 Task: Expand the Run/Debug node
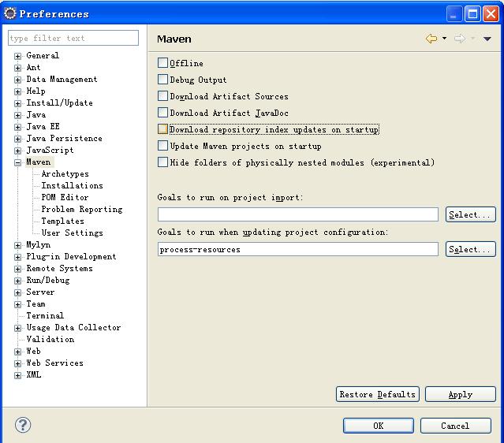(x=17, y=281)
